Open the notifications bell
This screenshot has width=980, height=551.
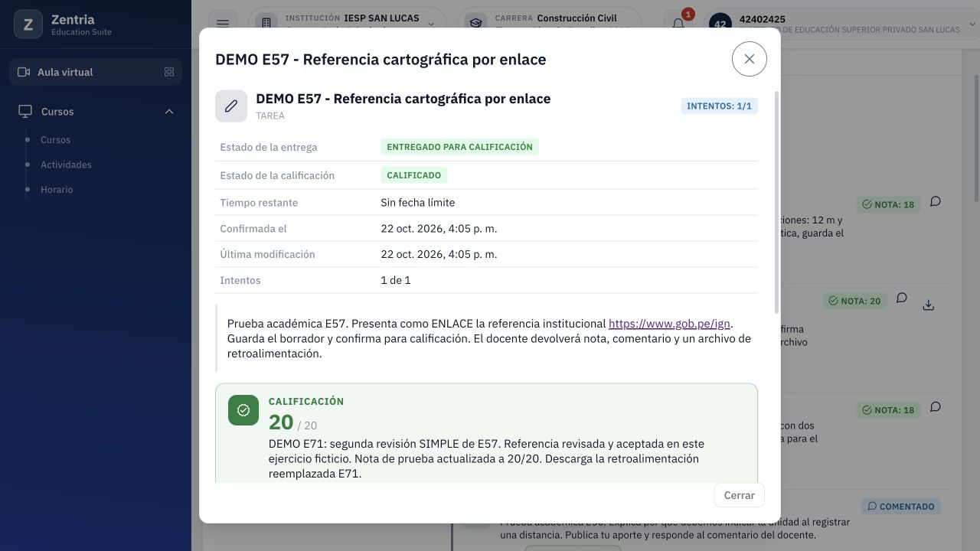pos(678,24)
